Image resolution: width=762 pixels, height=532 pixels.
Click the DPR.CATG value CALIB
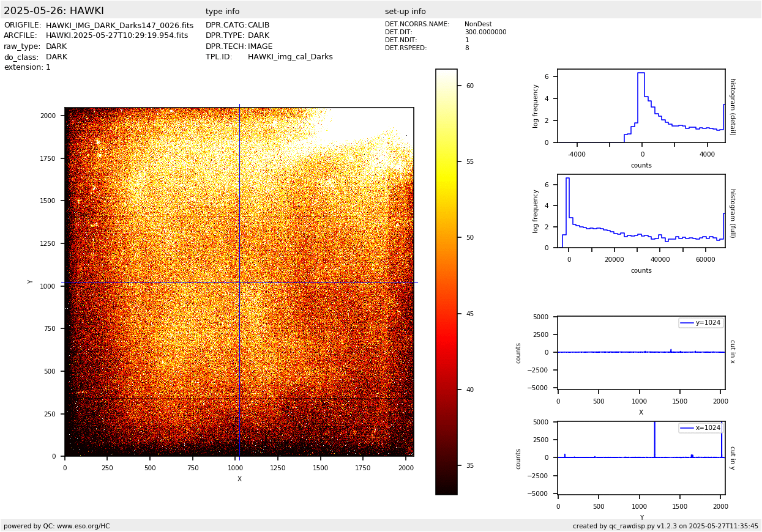click(x=258, y=26)
